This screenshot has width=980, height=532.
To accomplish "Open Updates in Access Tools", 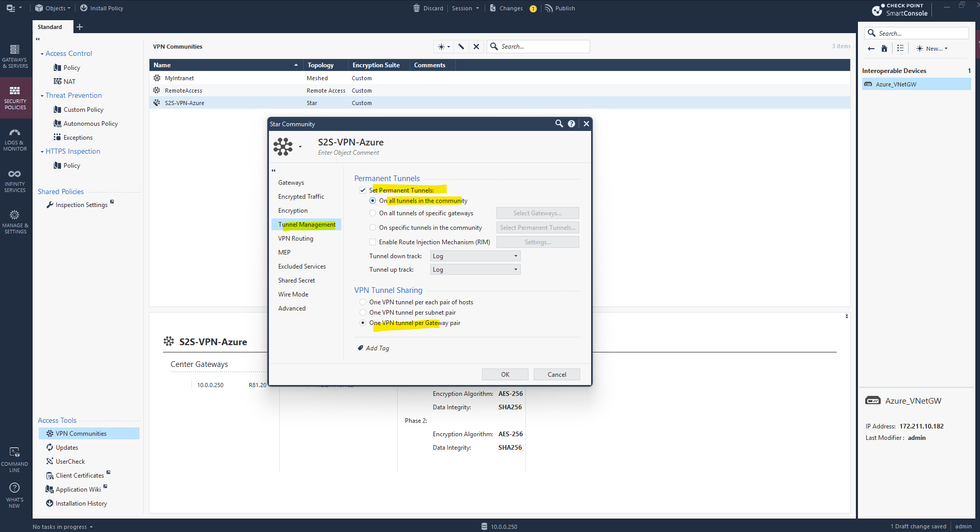I will [67, 448].
